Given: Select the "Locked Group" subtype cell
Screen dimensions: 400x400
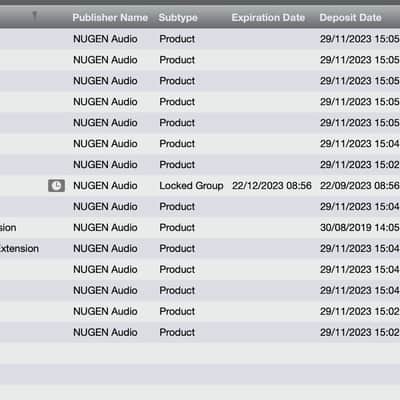Looking at the screenshot, I should tap(191, 186).
